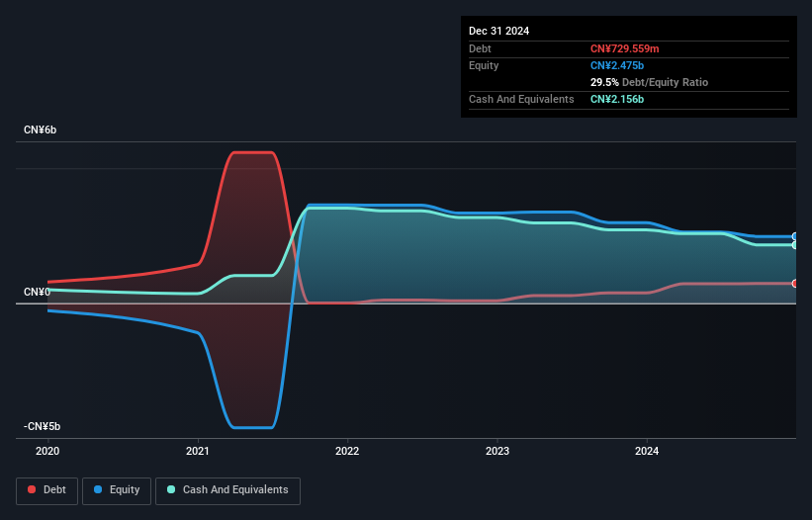Click the 29.5% Debt/Equity Ratio text
Image resolution: width=812 pixels, height=520 pixels.
(x=649, y=82)
